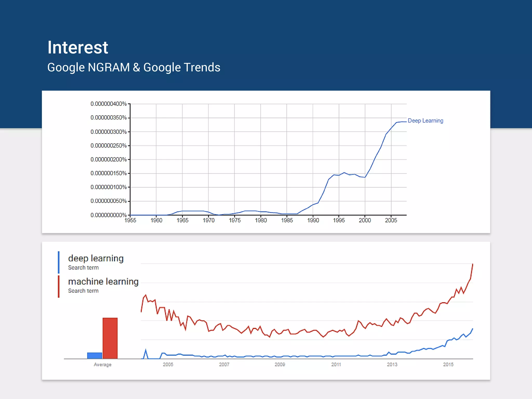Click the red machine learning average bar
The image size is (532, 399).
pyautogui.click(x=110, y=338)
